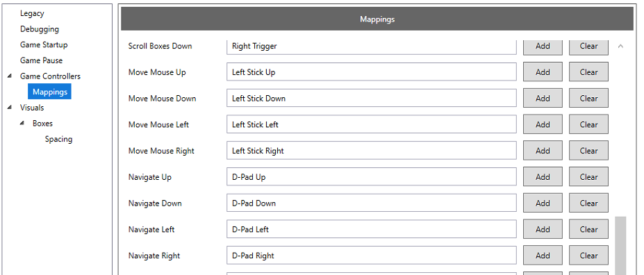Screen dimensions: 644x275
Task: Clear the Move Mouse Down mapping
Action: [x=588, y=99]
